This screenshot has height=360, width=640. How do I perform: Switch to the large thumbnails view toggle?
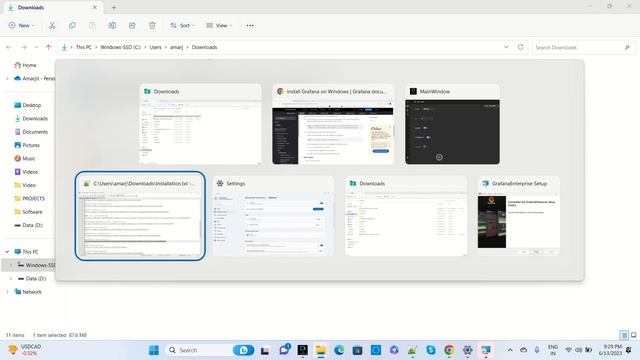click(x=633, y=335)
